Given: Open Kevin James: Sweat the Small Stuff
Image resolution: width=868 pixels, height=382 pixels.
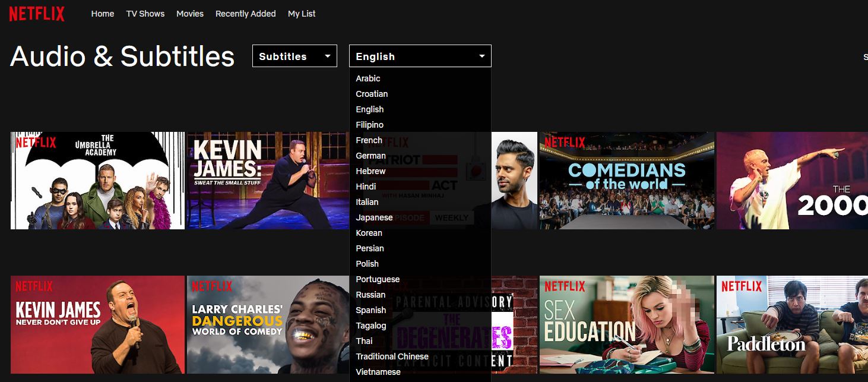Looking at the screenshot, I should click(x=268, y=181).
